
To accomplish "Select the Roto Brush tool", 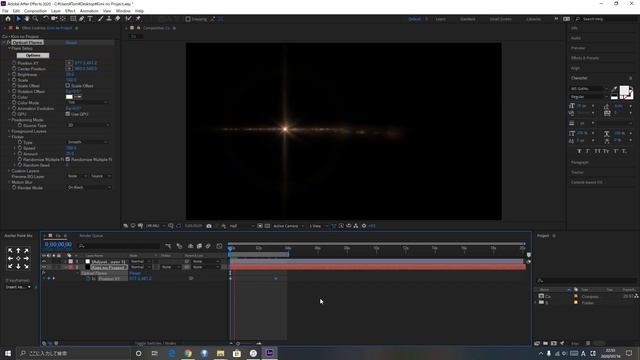I will [x=129, y=19].
